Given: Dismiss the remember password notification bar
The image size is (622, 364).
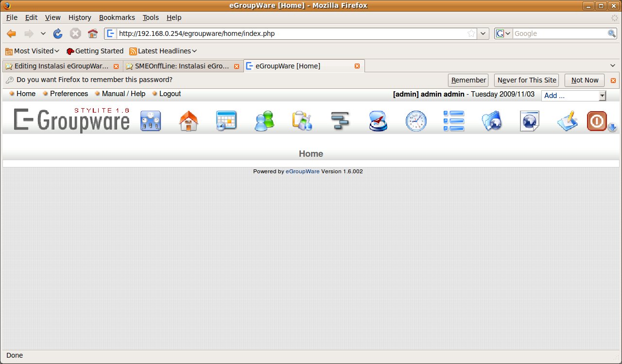Looking at the screenshot, I should coord(613,80).
